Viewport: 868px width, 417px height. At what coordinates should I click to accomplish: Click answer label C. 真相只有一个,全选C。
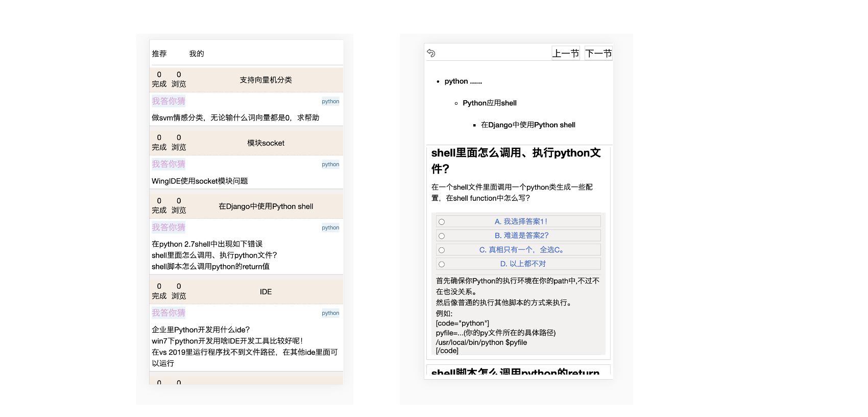click(521, 250)
